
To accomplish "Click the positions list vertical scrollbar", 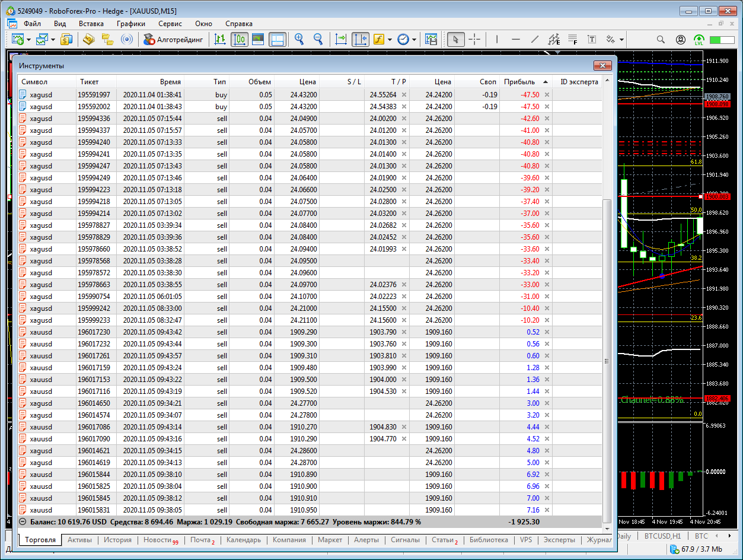I will 607,361.
